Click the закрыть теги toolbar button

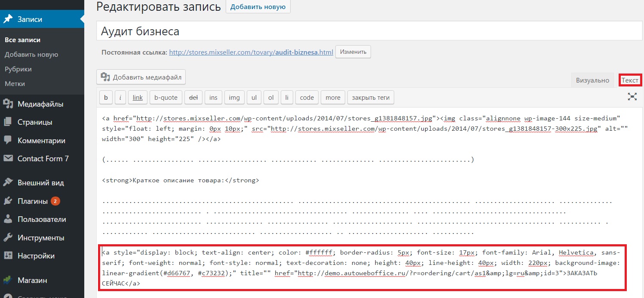(371, 98)
